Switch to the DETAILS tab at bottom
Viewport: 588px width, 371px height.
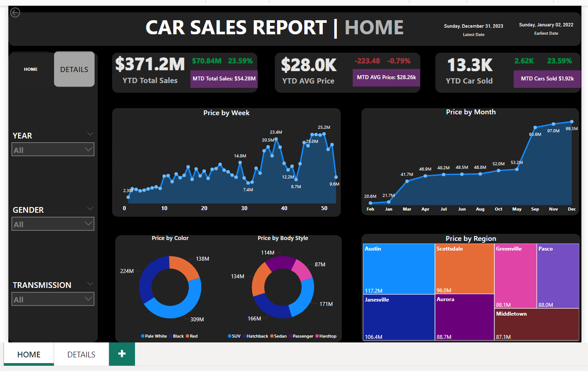81,354
